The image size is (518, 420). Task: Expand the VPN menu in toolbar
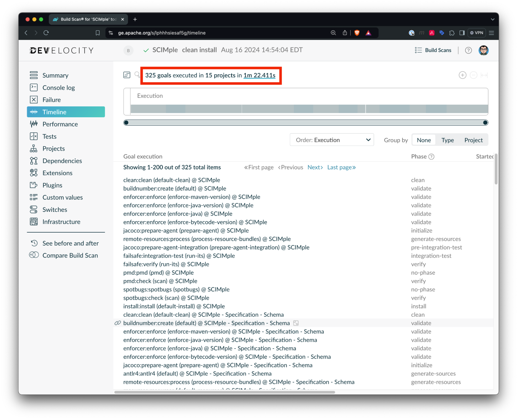[x=476, y=33]
